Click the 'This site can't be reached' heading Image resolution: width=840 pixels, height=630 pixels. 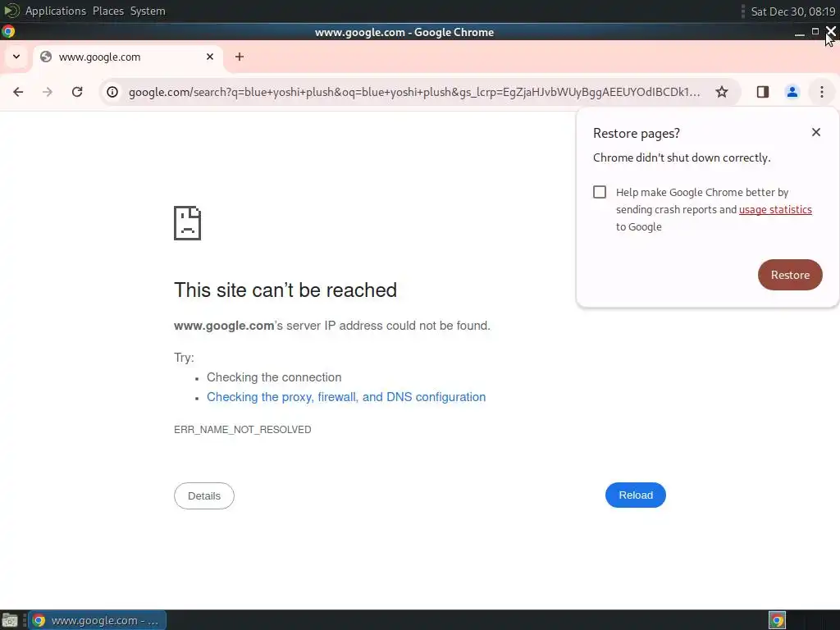(x=285, y=290)
